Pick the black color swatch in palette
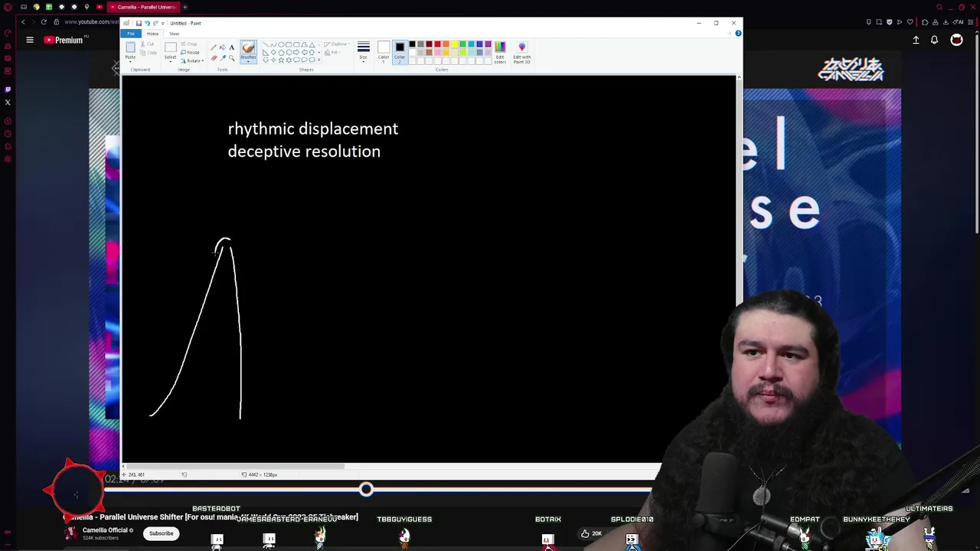The height and width of the screenshot is (551, 980). point(412,44)
